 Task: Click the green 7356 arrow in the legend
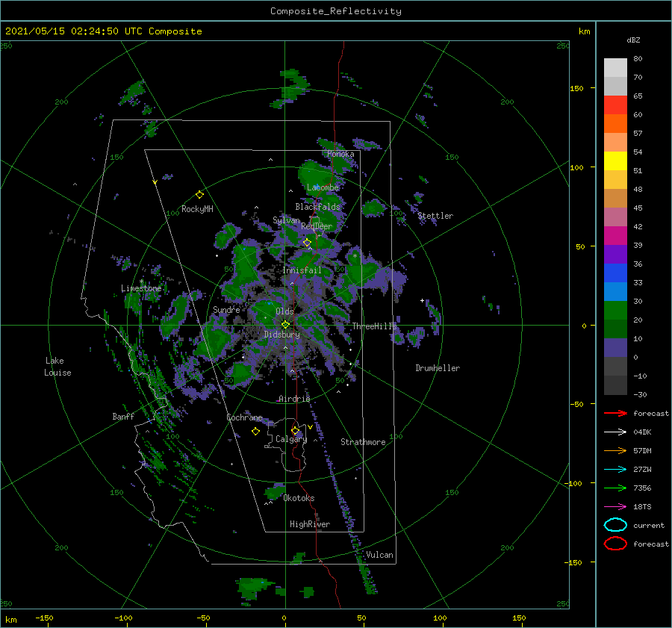pyautogui.click(x=615, y=488)
